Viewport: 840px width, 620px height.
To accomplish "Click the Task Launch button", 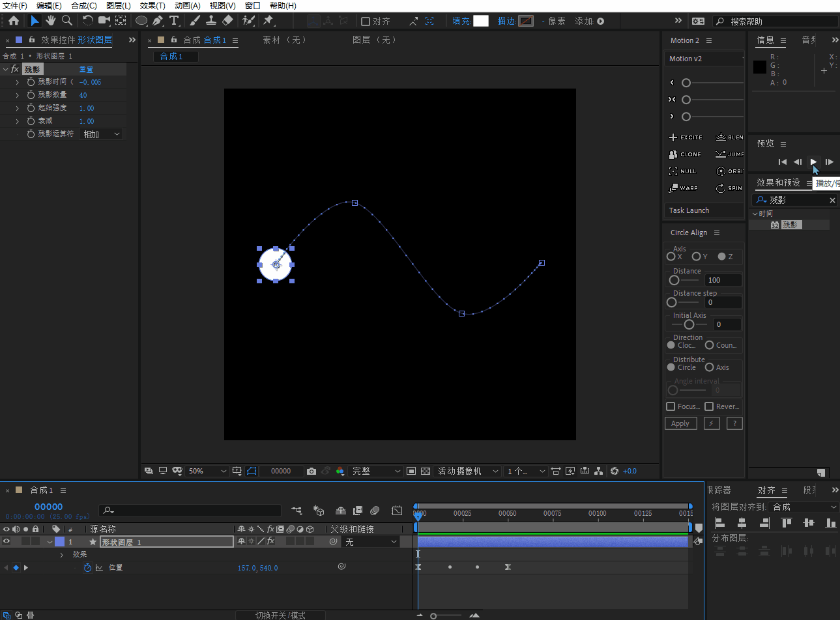I will 704,210.
